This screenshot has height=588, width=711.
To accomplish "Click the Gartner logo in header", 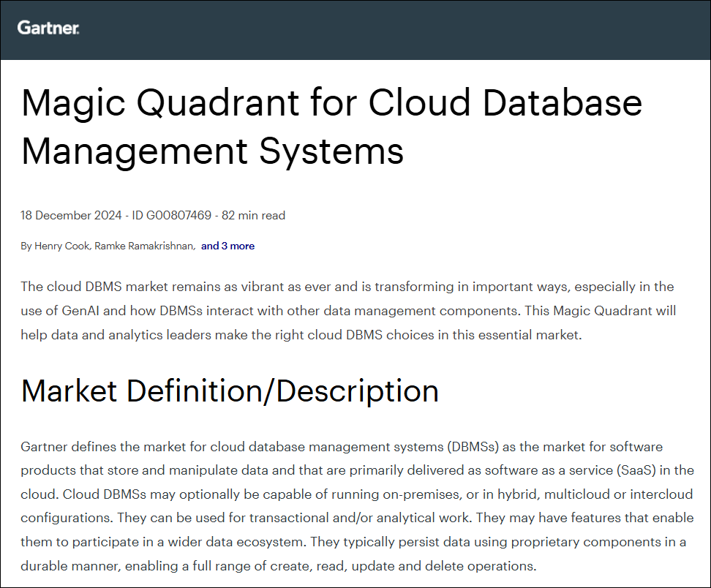I will click(48, 28).
